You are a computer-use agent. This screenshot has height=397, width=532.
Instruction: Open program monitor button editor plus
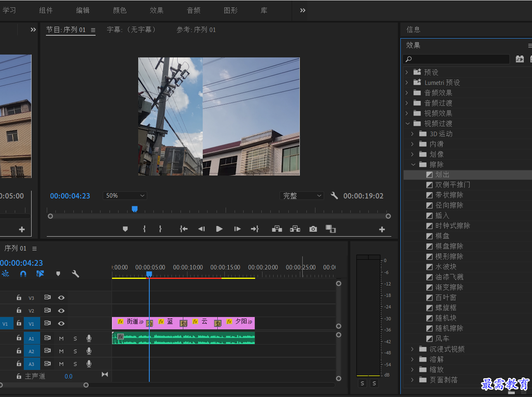pyautogui.click(x=382, y=229)
